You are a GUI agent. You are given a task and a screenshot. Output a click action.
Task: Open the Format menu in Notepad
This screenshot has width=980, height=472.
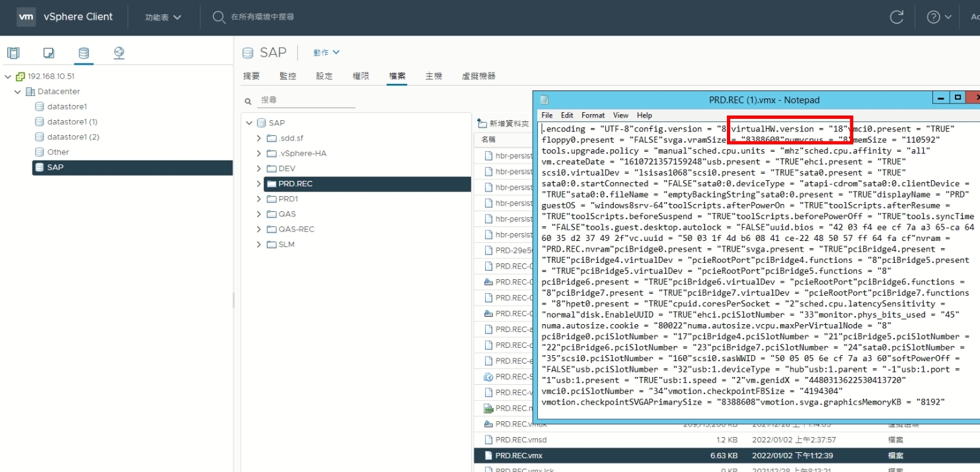593,115
